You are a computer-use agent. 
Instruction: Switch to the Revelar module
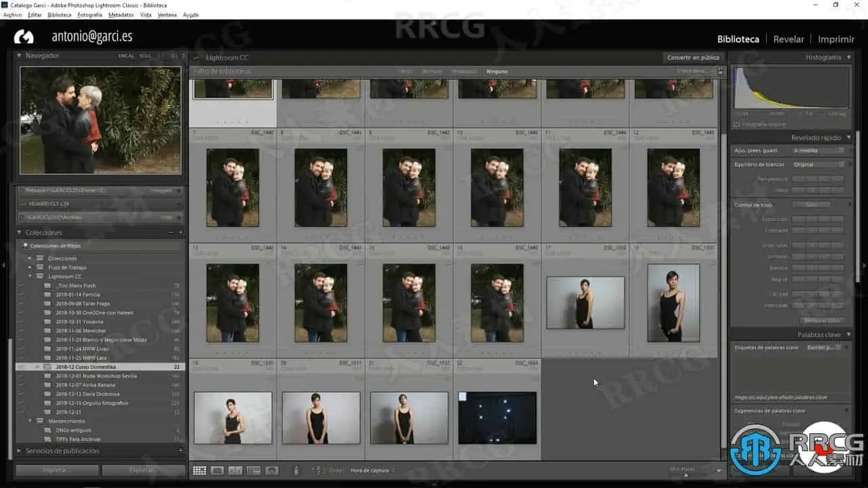pos(789,39)
